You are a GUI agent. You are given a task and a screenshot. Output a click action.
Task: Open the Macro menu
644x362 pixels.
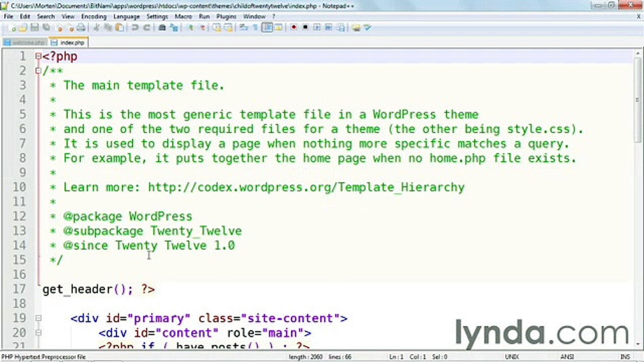point(183,16)
